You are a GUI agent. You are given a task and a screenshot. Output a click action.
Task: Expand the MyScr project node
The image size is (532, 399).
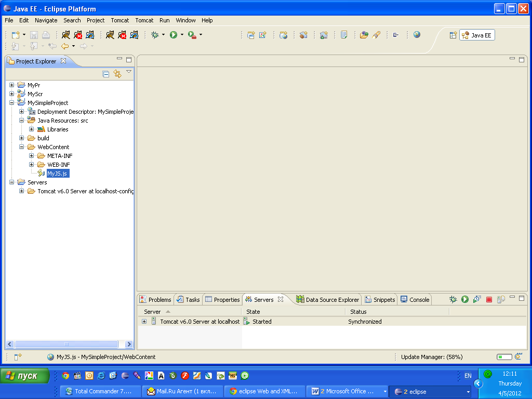click(11, 94)
